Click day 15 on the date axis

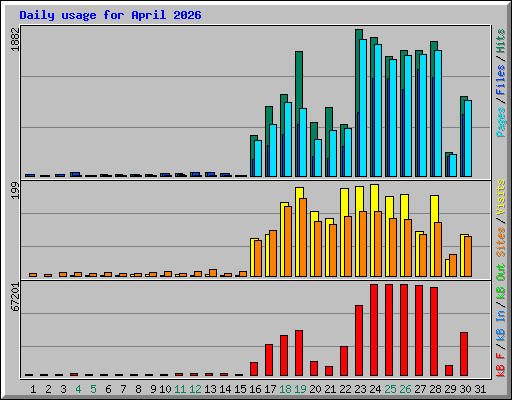pos(240,389)
